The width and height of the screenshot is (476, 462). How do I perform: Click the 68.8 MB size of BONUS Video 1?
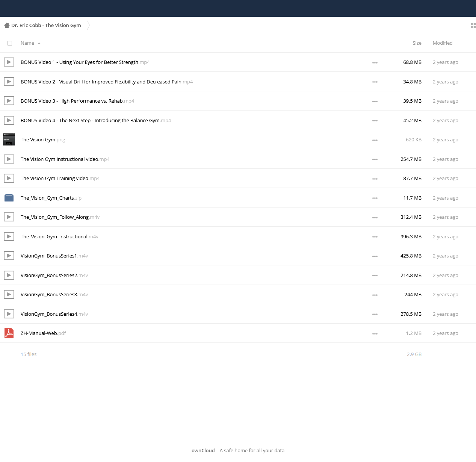413,62
